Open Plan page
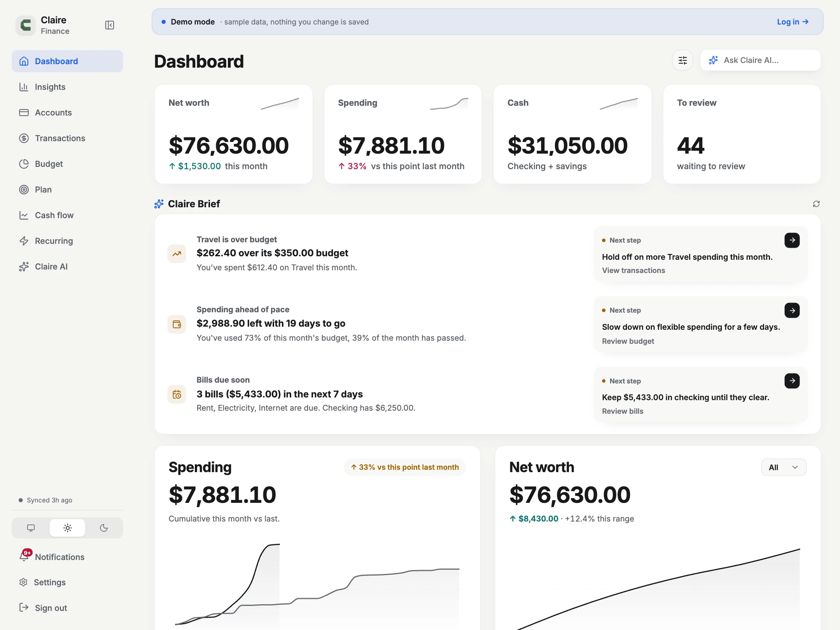 (x=67, y=189)
